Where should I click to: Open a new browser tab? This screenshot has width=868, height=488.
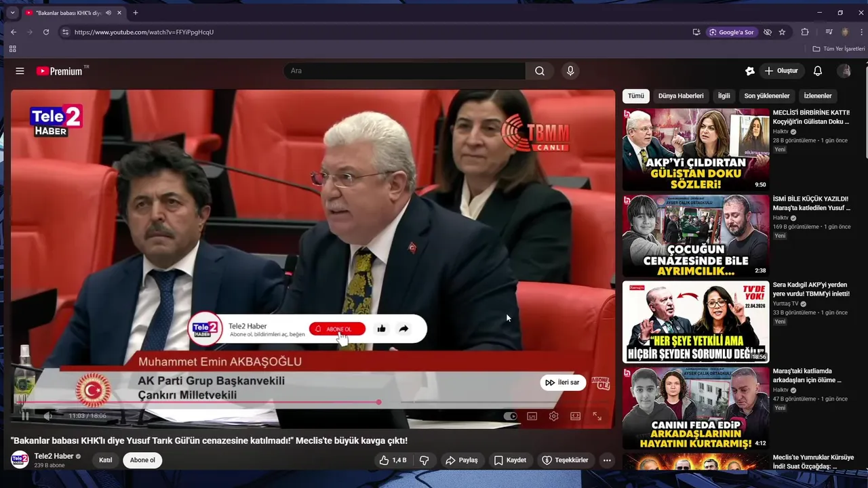click(136, 12)
